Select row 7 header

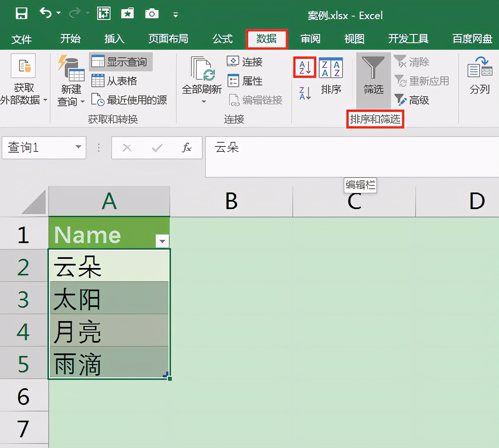click(24, 428)
